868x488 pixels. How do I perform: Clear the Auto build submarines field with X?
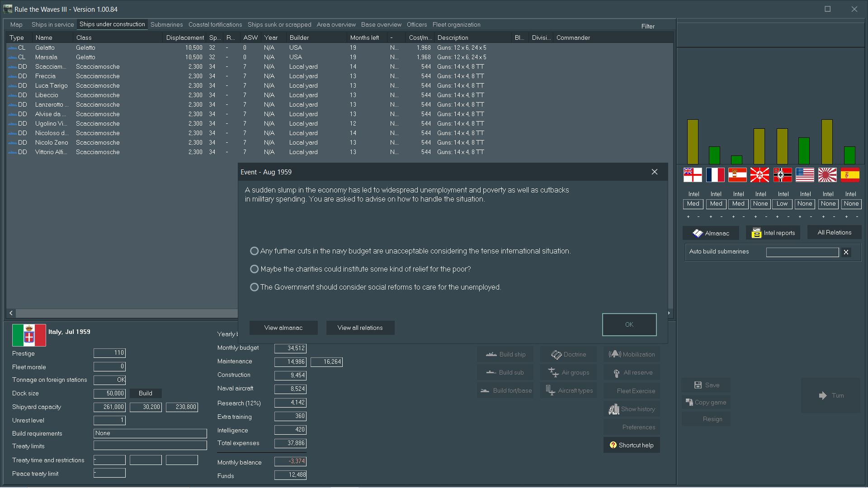846,252
